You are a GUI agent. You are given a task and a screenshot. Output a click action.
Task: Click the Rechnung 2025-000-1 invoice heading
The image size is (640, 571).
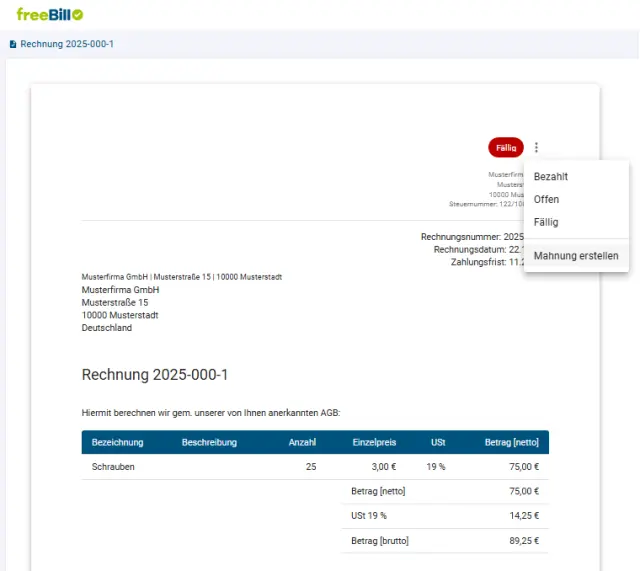(155, 375)
